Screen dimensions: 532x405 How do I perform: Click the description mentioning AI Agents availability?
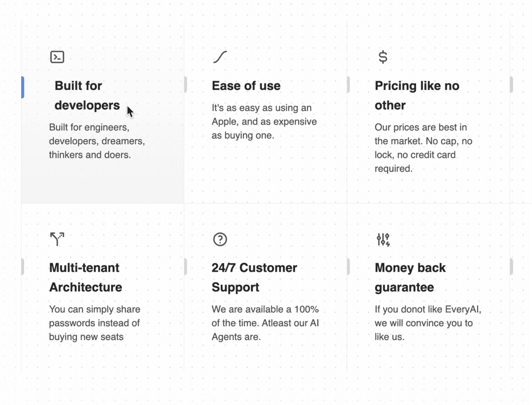(x=265, y=323)
